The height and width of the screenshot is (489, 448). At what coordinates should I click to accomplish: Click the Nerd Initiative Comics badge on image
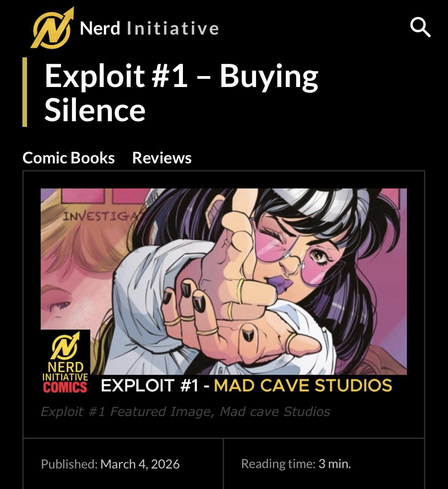tap(65, 362)
